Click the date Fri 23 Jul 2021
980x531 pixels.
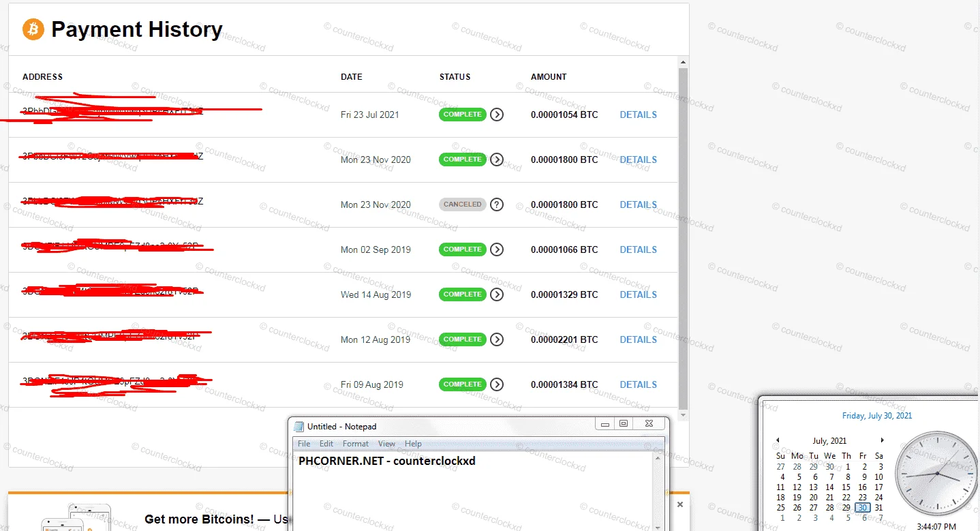coord(370,115)
